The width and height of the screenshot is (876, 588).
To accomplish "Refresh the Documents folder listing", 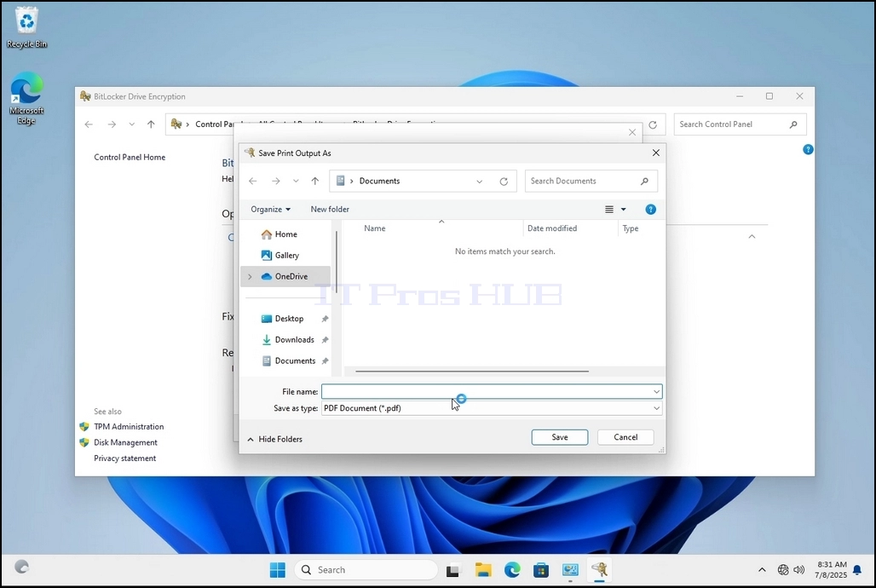I will (504, 182).
